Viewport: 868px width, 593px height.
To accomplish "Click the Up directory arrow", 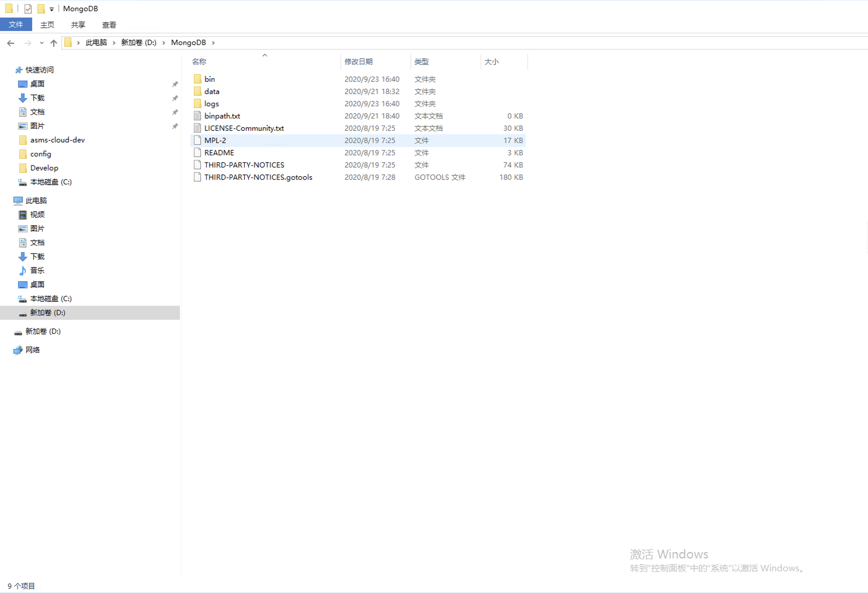I will click(x=54, y=43).
